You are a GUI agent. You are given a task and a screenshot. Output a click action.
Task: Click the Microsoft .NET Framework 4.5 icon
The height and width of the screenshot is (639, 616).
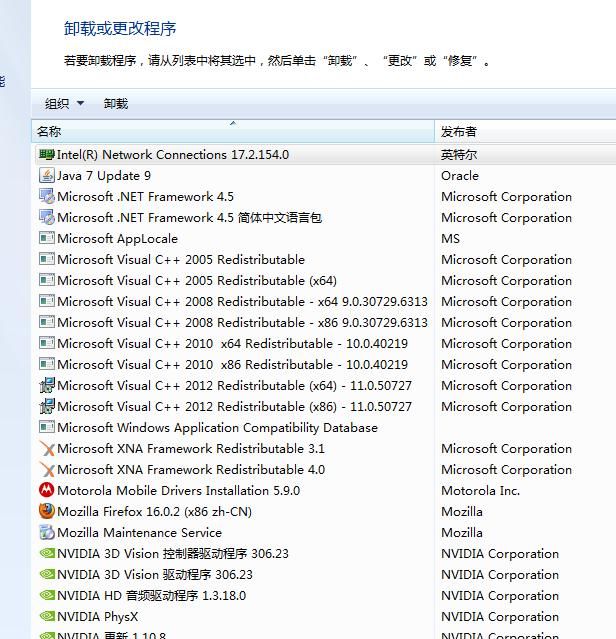click(46, 196)
